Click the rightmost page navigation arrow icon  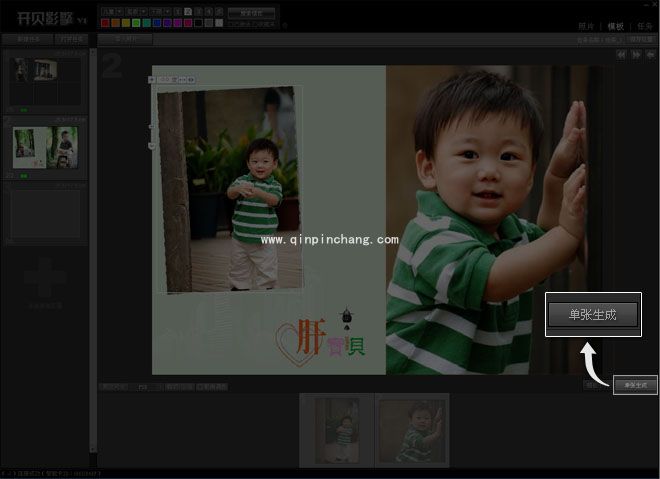648,55
